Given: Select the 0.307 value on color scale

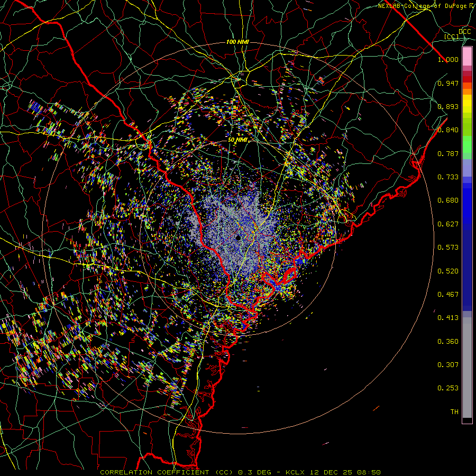Looking at the screenshot, I should click(x=448, y=365).
